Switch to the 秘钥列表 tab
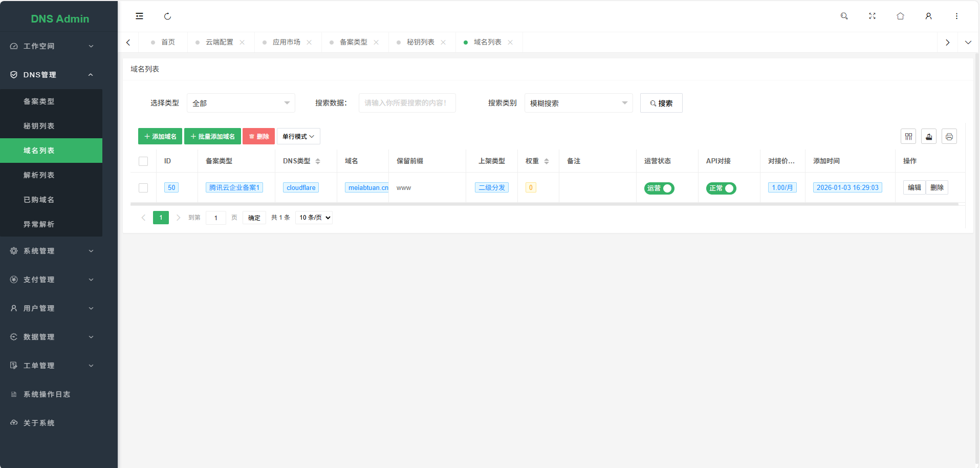This screenshot has height=468, width=980. click(x=420, y=42)
